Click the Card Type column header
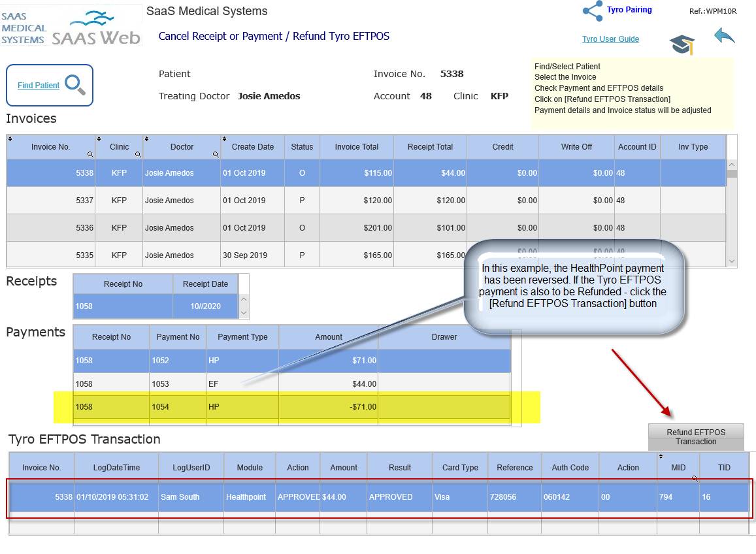 coord(460,468)
